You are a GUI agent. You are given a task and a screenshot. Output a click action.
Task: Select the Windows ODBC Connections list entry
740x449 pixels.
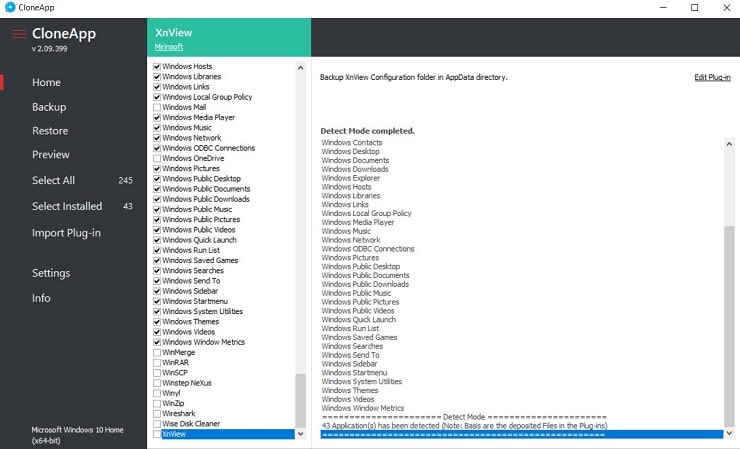coord(209,148)
